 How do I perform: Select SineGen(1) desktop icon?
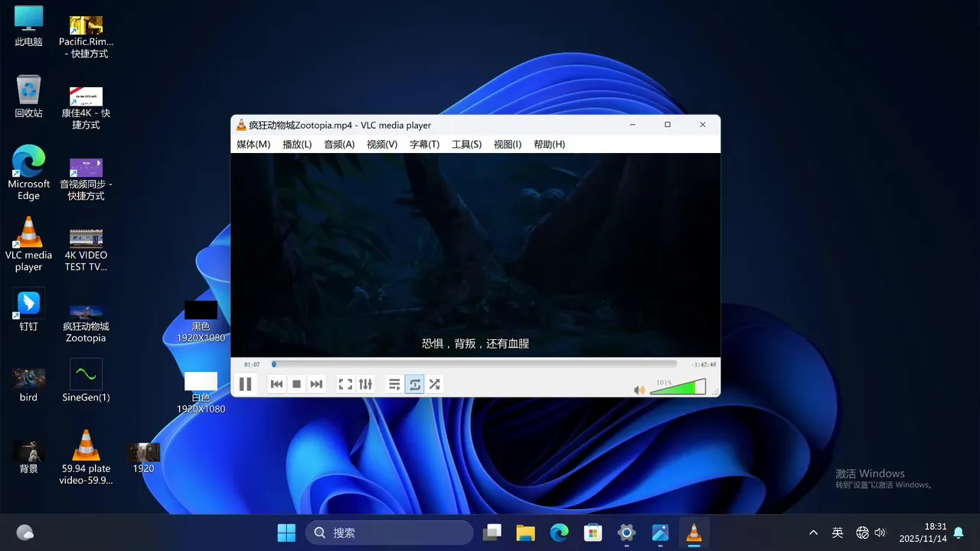pyautogui.click(x=86, y=381)
